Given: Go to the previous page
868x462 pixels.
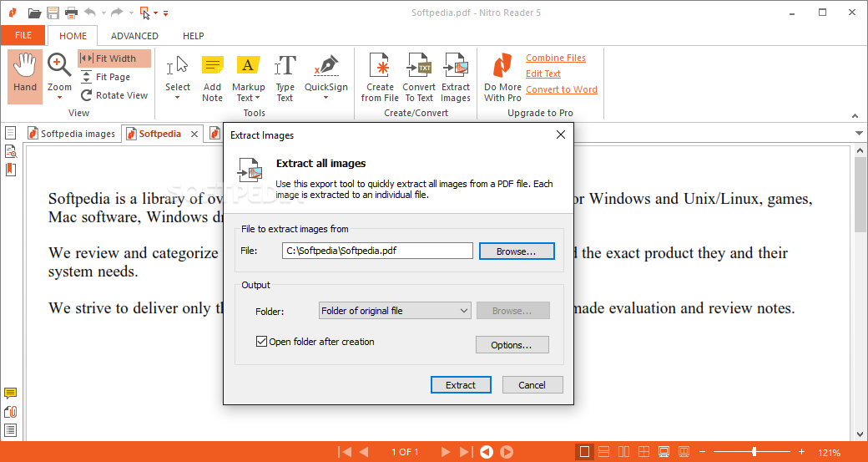Looking at the screenshot, I should 364,452.
